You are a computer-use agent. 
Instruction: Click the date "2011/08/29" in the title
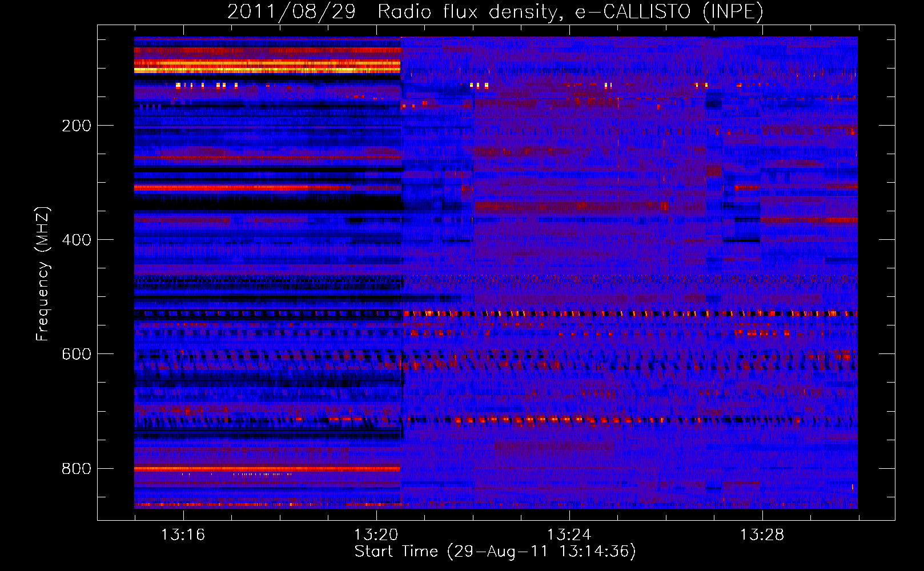tap(291, 12)
